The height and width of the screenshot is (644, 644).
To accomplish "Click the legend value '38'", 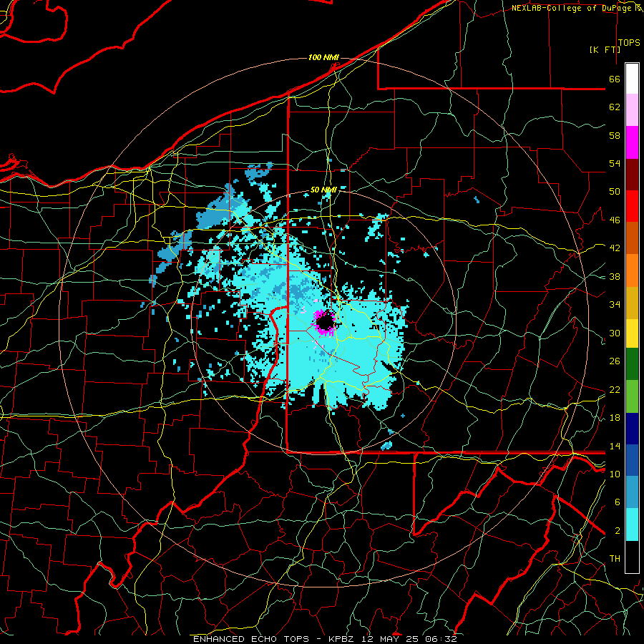I will tap(615, 276).
